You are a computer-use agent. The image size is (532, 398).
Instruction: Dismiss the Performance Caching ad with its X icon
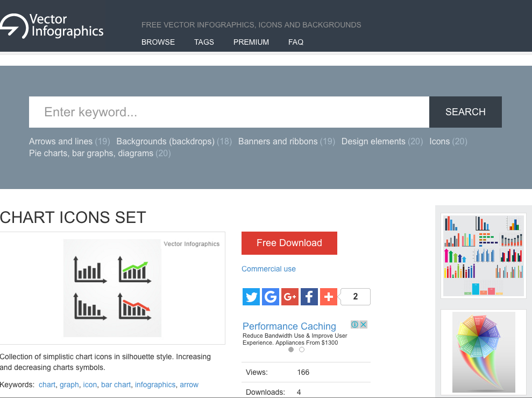pyautogui.click(x=363, y=324)
